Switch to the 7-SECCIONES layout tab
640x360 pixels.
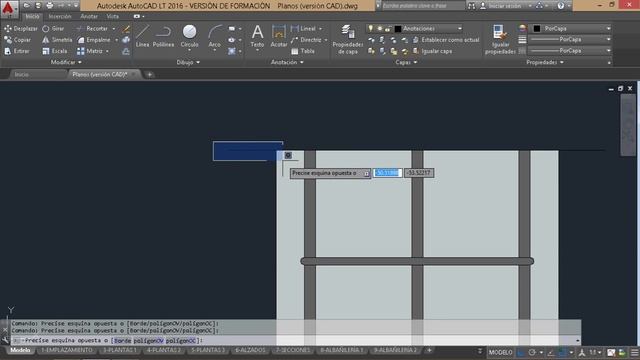click(293, 350)
